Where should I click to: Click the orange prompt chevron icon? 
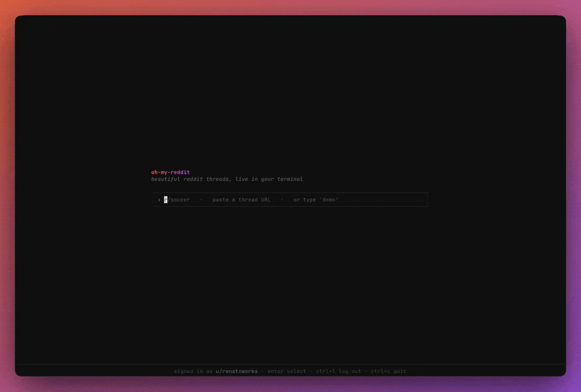(x=159, y=200)
